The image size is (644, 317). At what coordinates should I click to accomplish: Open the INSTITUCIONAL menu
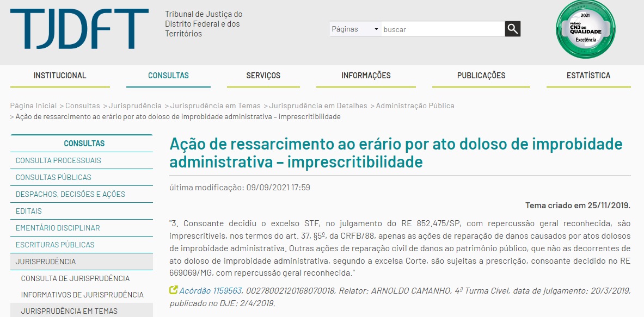coord(60,76)
